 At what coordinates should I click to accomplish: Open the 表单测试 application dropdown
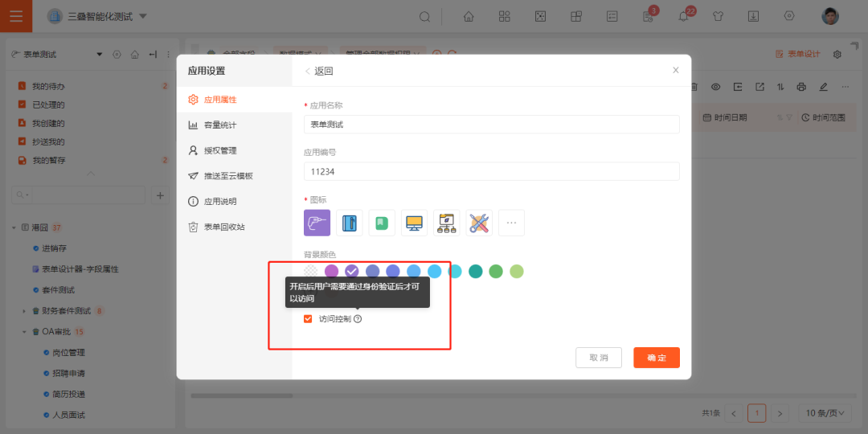point(100,55)
